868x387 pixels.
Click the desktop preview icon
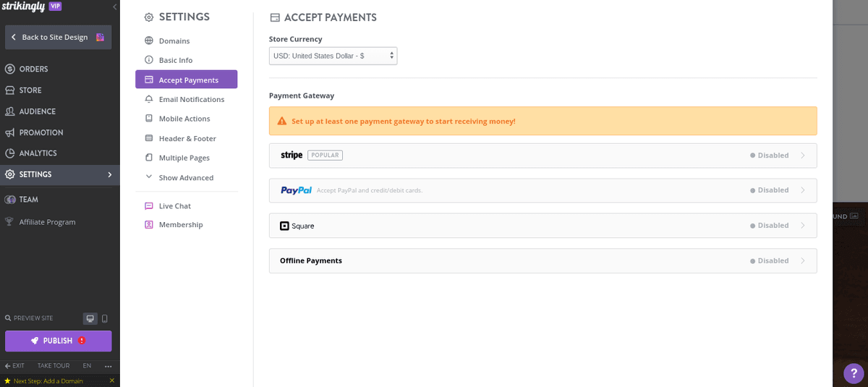90,318
